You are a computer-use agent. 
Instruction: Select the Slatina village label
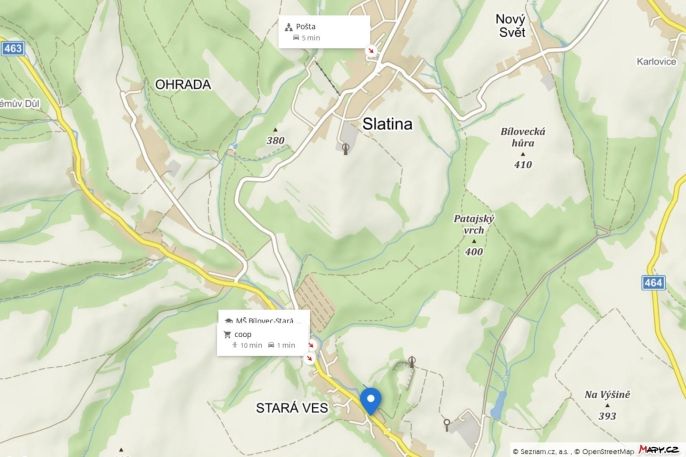coord(387,124)
